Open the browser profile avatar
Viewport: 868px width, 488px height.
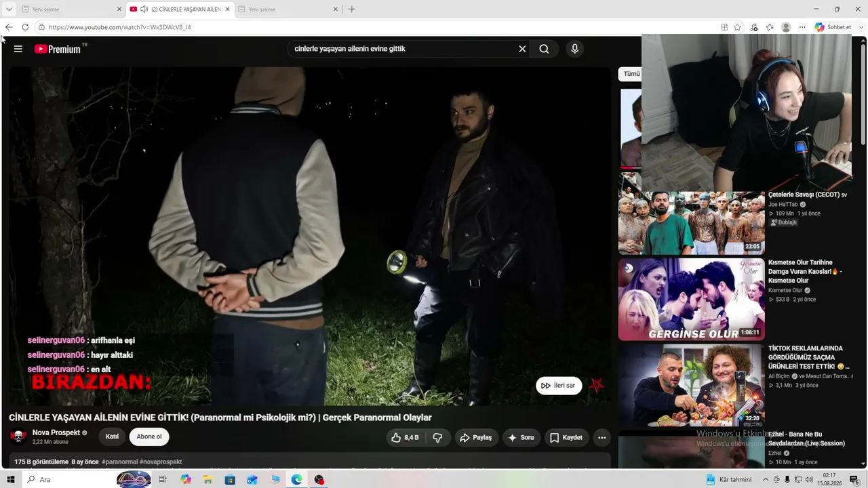(x=786, y=27)
